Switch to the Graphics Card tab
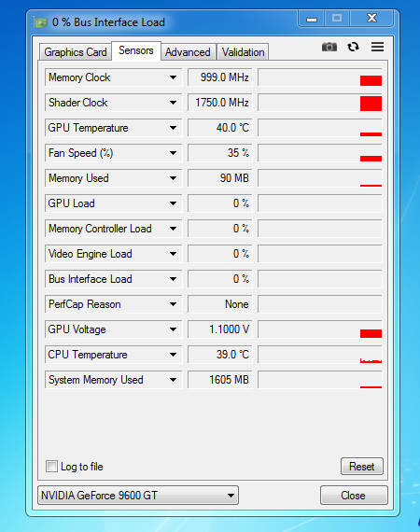Screen dimensions: 420x532 pos(76,52)
